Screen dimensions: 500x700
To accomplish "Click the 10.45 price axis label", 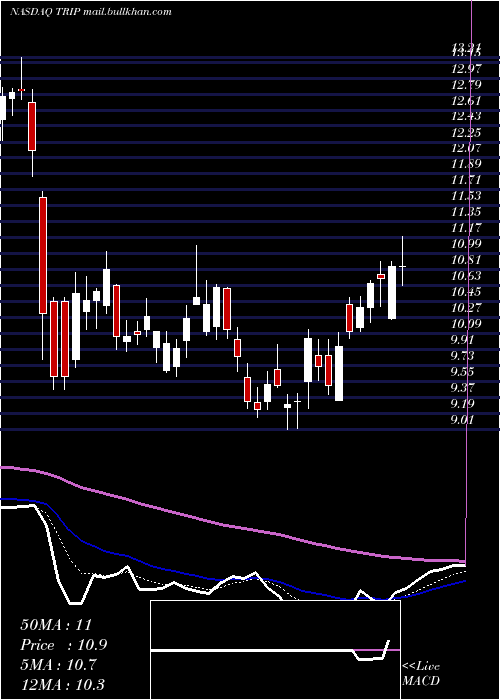I will point(467,292).
